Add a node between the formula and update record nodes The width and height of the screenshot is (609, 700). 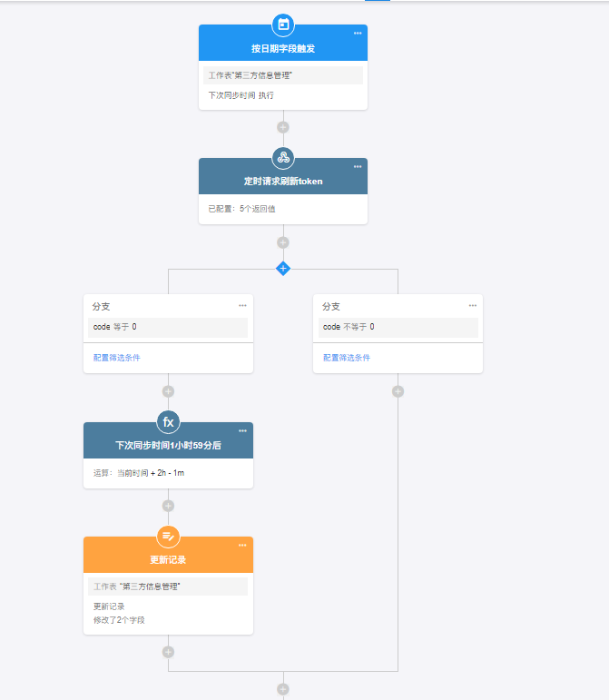tap(168, 506)
